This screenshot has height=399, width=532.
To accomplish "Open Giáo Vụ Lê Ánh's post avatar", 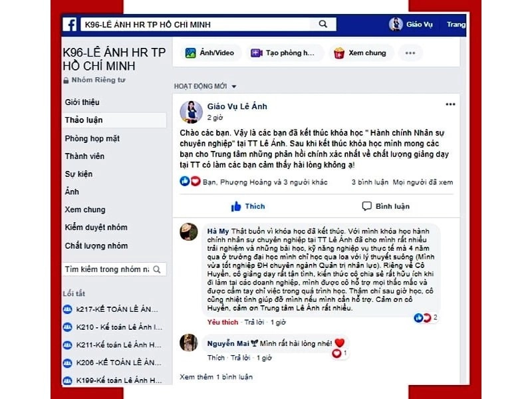I will 191,112.
